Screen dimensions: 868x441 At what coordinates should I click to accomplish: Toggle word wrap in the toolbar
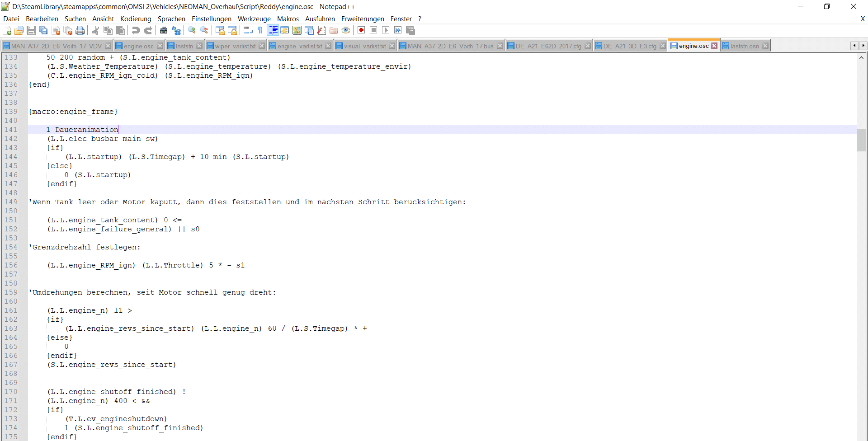tap(248, 30)
